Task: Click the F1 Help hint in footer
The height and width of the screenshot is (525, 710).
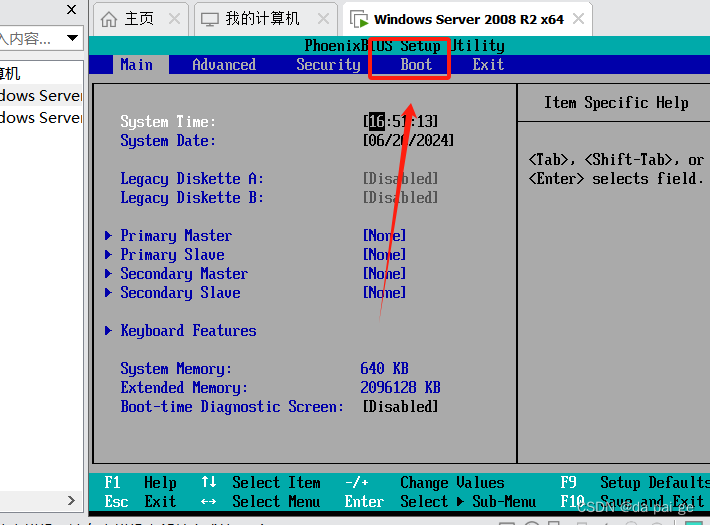Action: coord(140,482)
